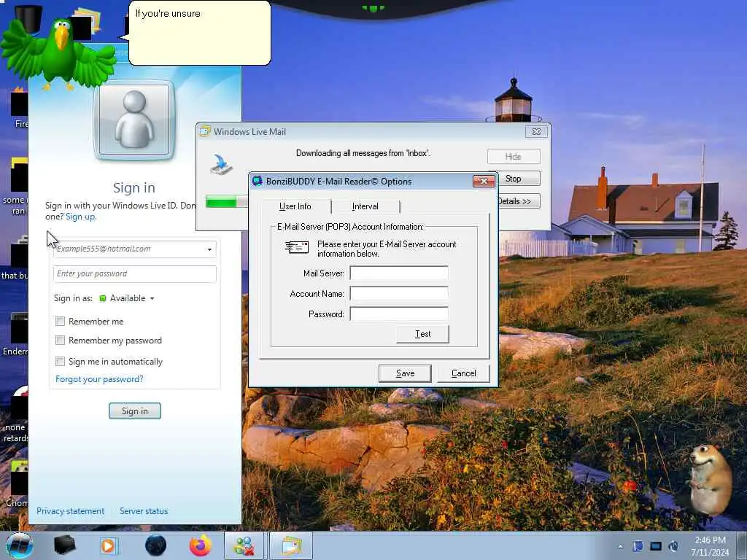Open the top hat desktop icon

pyautogui.click(x=28, y=19)
